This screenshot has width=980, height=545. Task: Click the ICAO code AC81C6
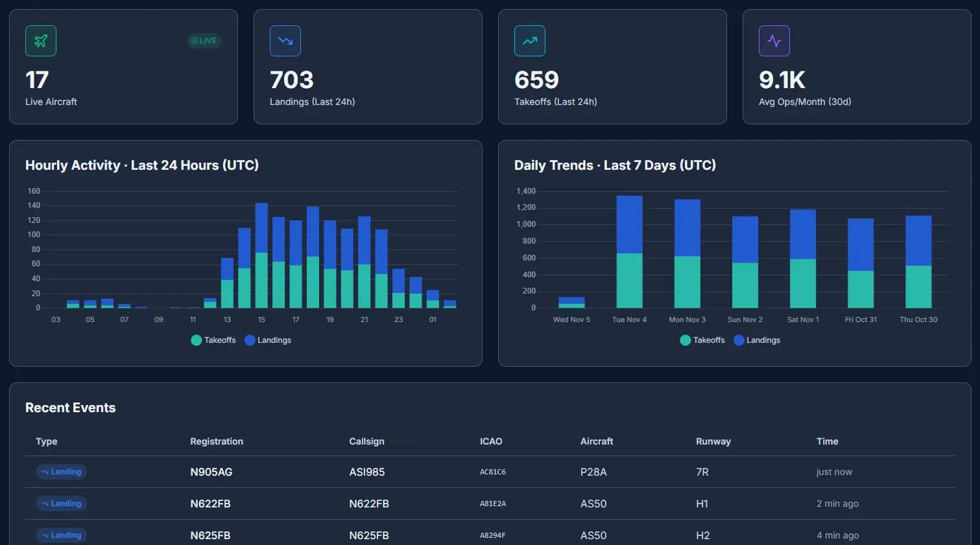point(493,471)
